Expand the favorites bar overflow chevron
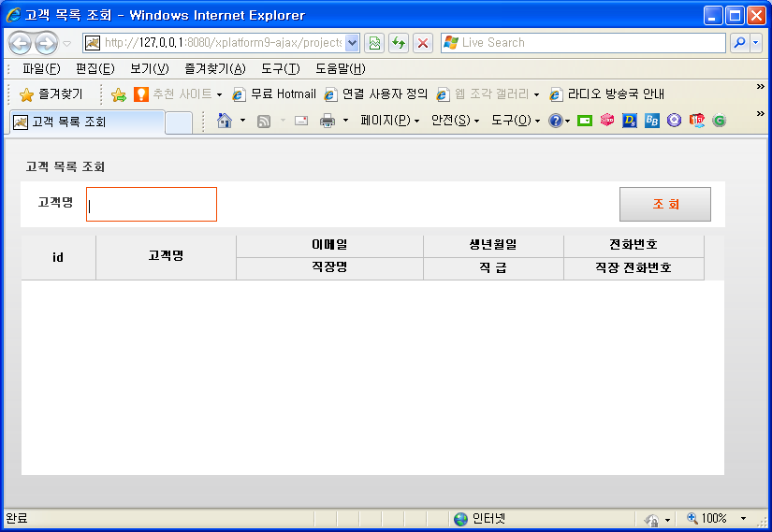The height and width of the screenshot is (532, 772). 760,87
